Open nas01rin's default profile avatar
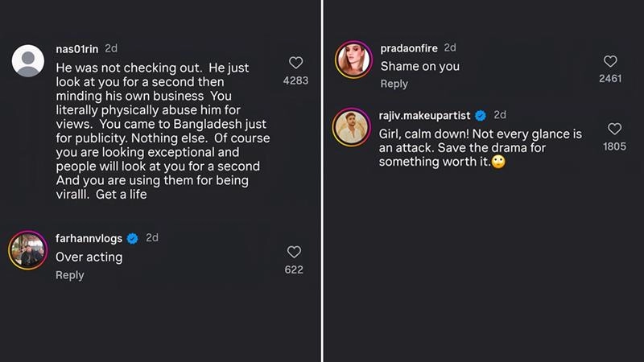 pos(30,59)
